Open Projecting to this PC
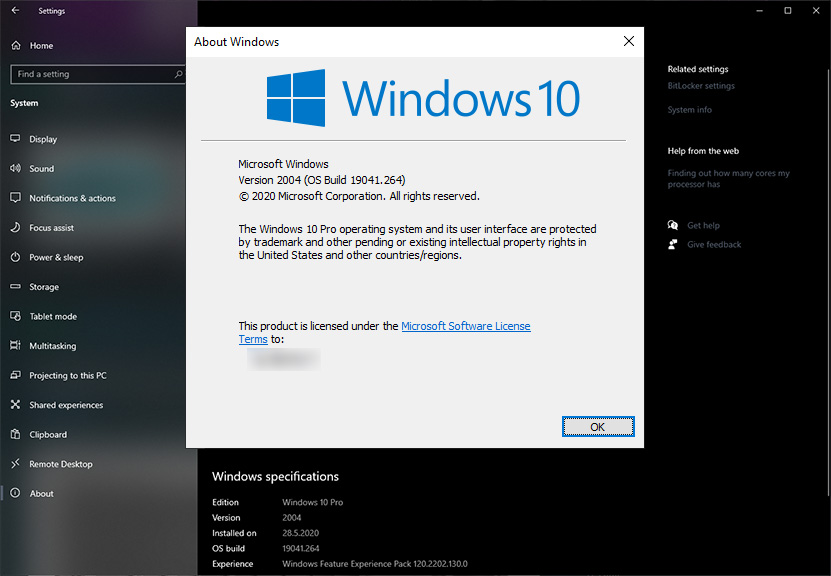 pos(68,376)
